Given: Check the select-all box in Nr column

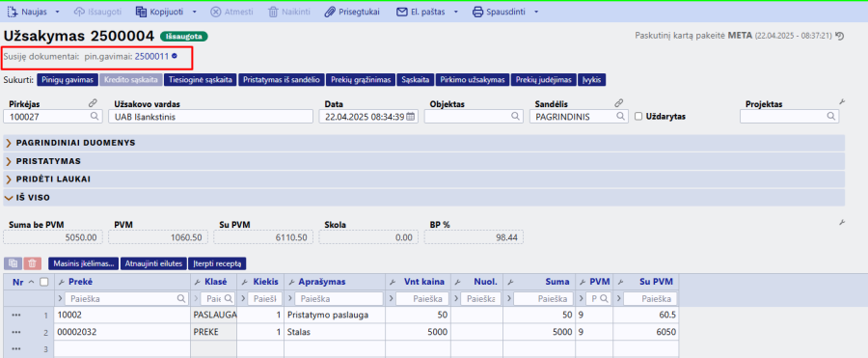Looking at the screenshot, I should 43,282.
